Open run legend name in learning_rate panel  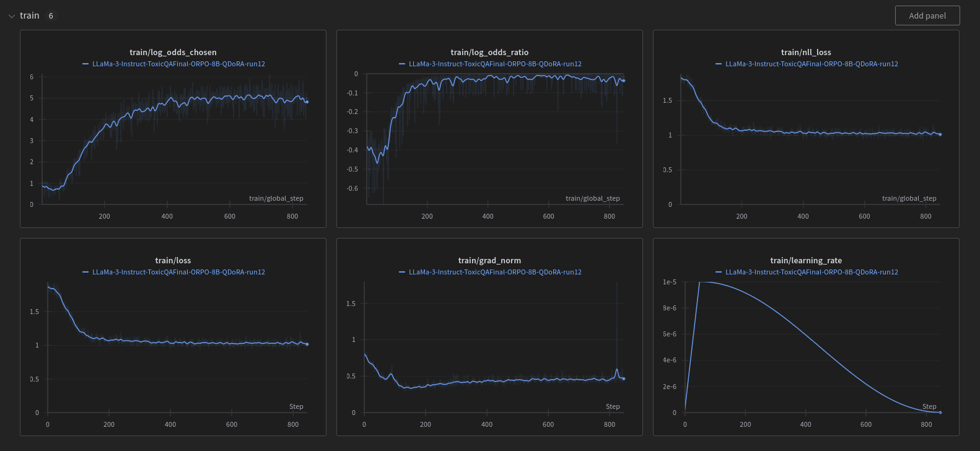coord(812,272)
